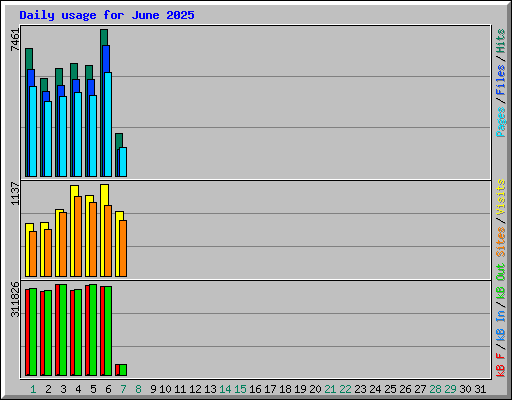Click the 'kB Out' legend label
This screenshot has width=512, height=400.
point(501,282)
